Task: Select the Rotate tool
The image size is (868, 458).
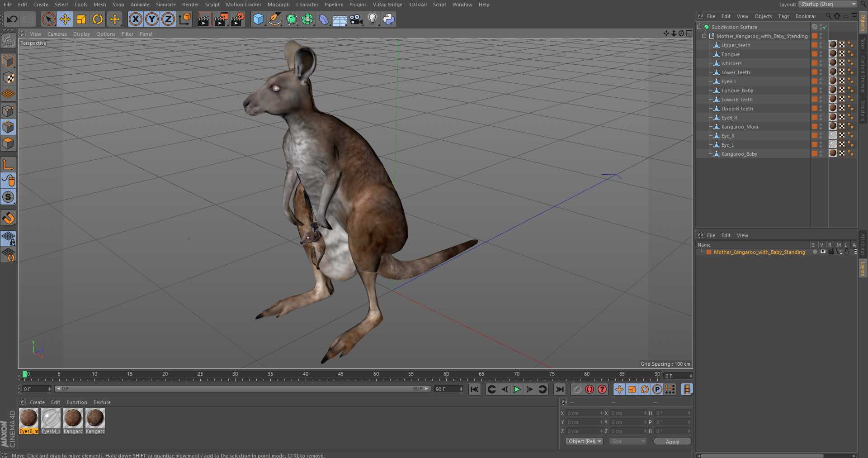Action: point(98,19)
